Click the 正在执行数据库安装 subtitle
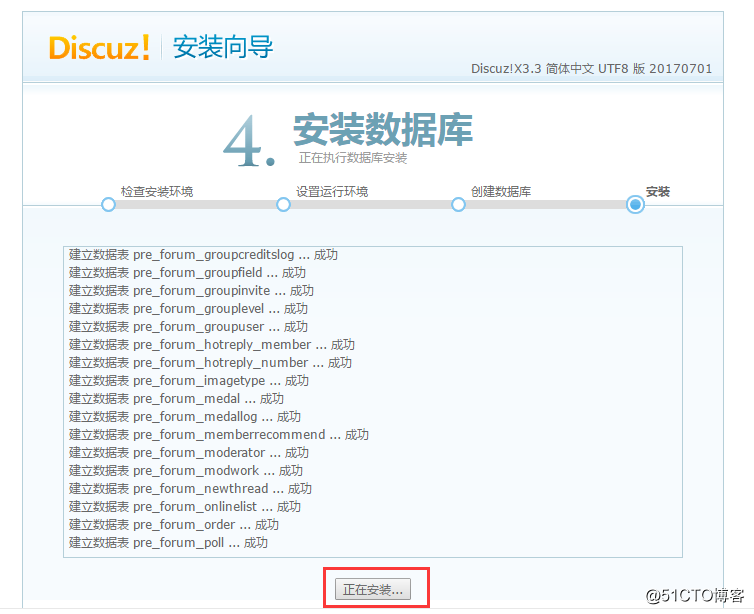The height and width of the screenshot is (614, 754). pos(353,158)
